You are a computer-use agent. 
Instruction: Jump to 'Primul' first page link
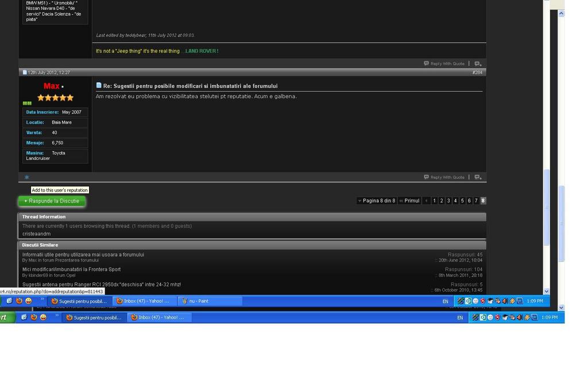point(409,201)
